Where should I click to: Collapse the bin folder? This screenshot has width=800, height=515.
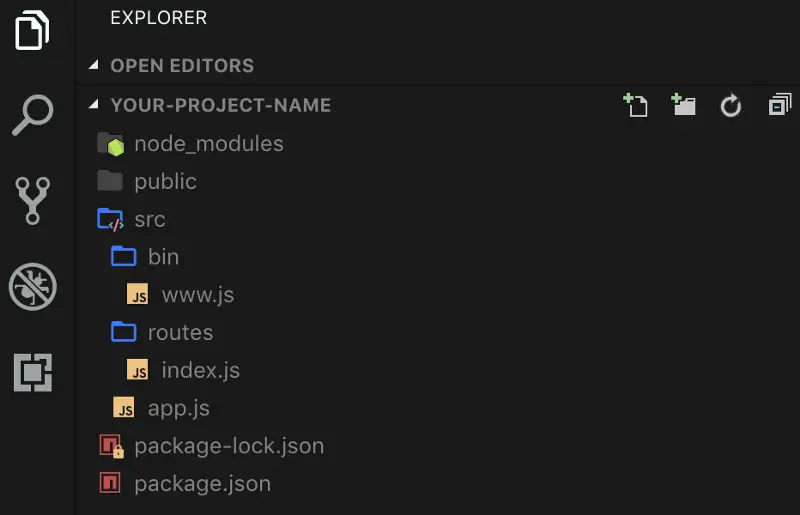tap(163, 257)
